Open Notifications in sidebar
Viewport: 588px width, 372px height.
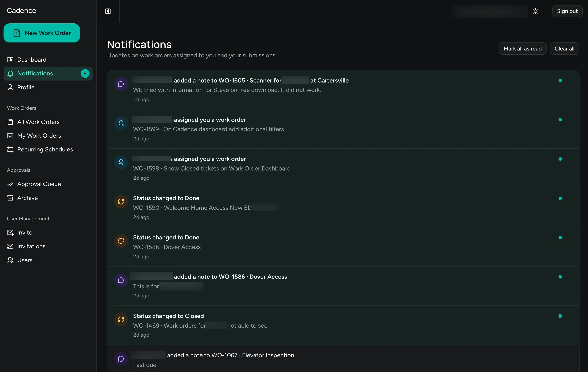click(x=48, y=73)
